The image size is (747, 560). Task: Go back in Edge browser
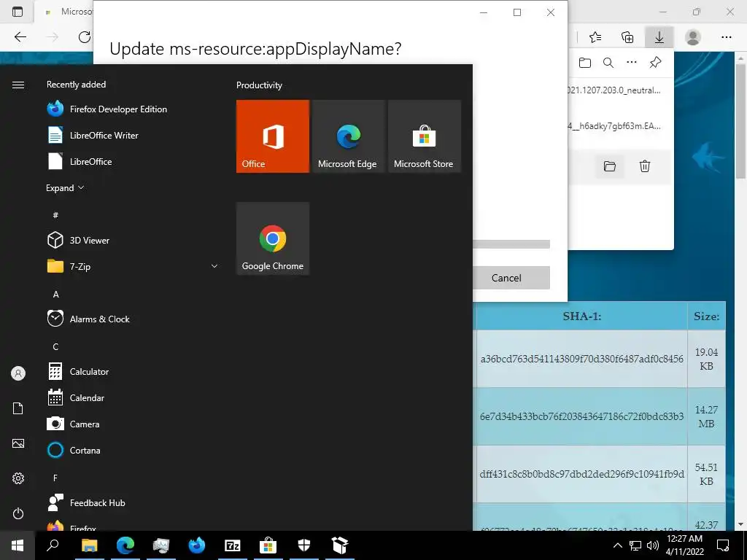click(20, 36)
